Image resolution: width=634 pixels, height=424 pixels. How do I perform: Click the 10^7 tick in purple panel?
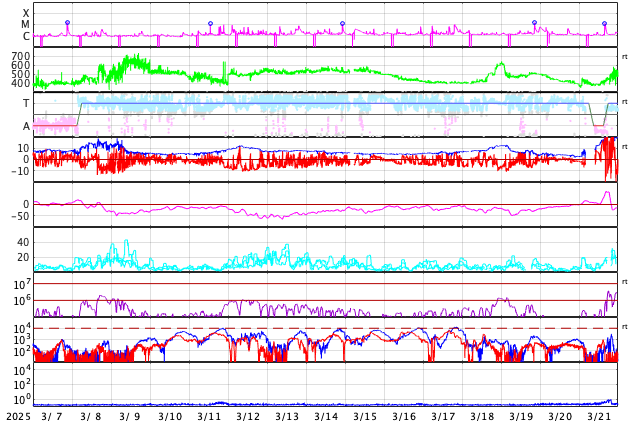(x=21, y=284)
